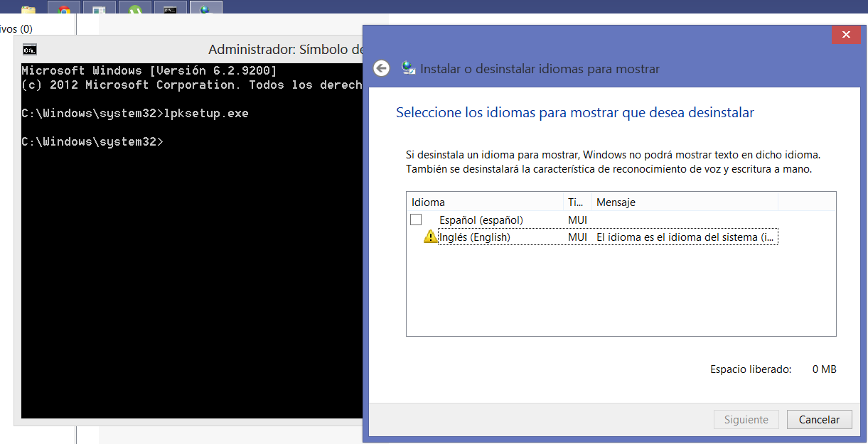Screen dimensions: 868x444
Task: Click the last C:\Windows\system32> prompt line
Action: [92, 142]
